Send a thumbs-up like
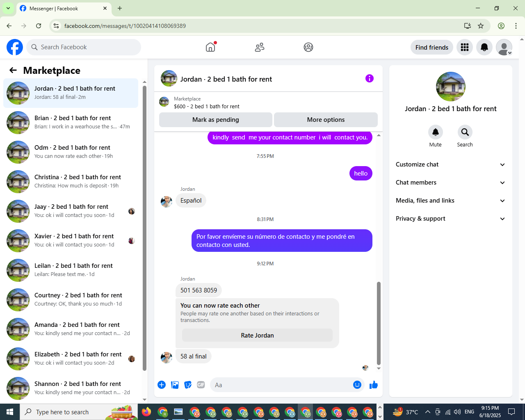The width and height of the screenshot is (525, 420). click(374, 385)
